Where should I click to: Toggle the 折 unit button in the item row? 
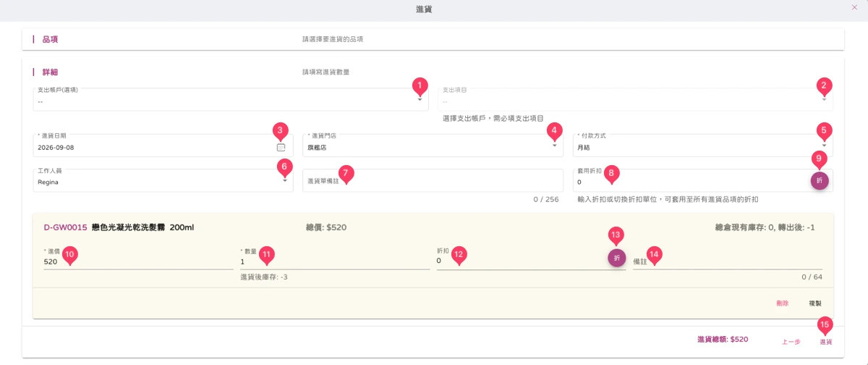(x=616, y=258)
